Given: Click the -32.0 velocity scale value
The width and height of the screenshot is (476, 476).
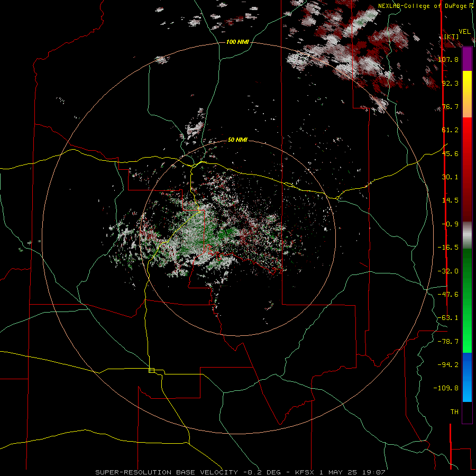Looking at the screenshot, I should (x=448, y=271).
